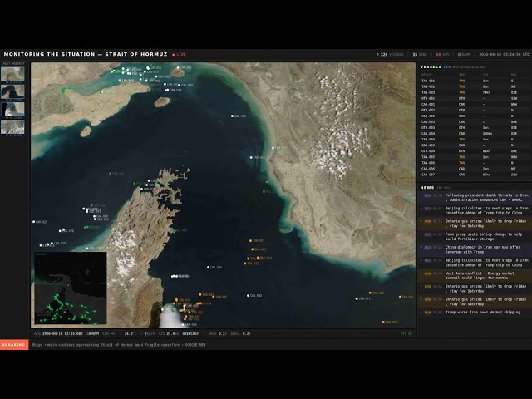
Task: Sort by the SPD column header
Action: pyautogui.click(x=485, y=75)
